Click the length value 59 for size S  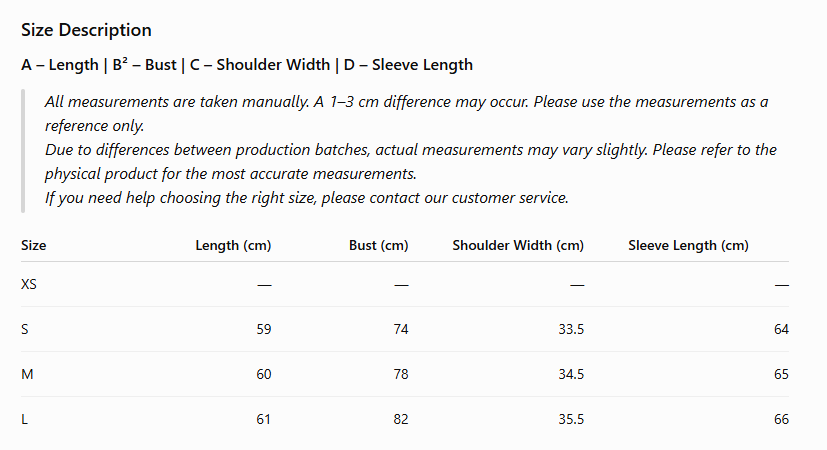tap(264, 329)
